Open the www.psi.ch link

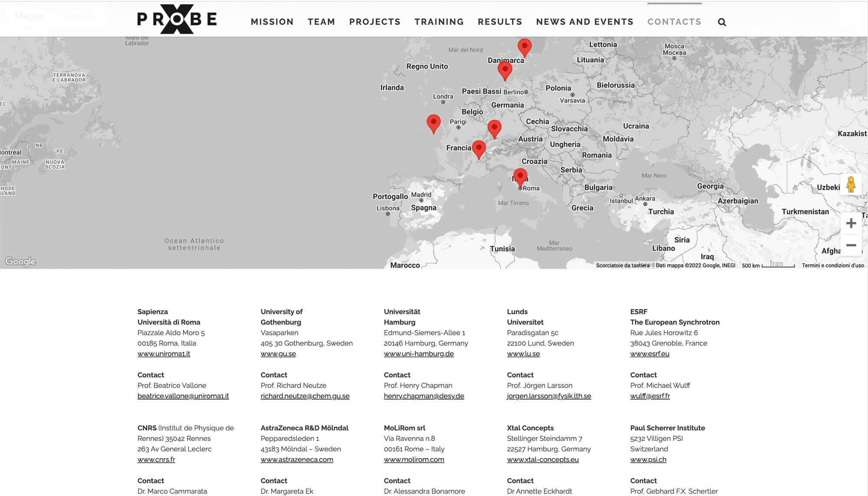648,460
